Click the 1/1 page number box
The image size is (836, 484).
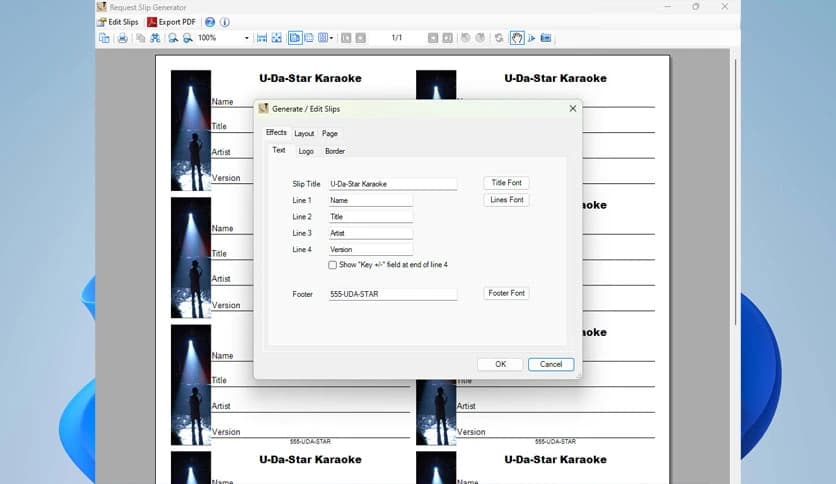[397, 38]
